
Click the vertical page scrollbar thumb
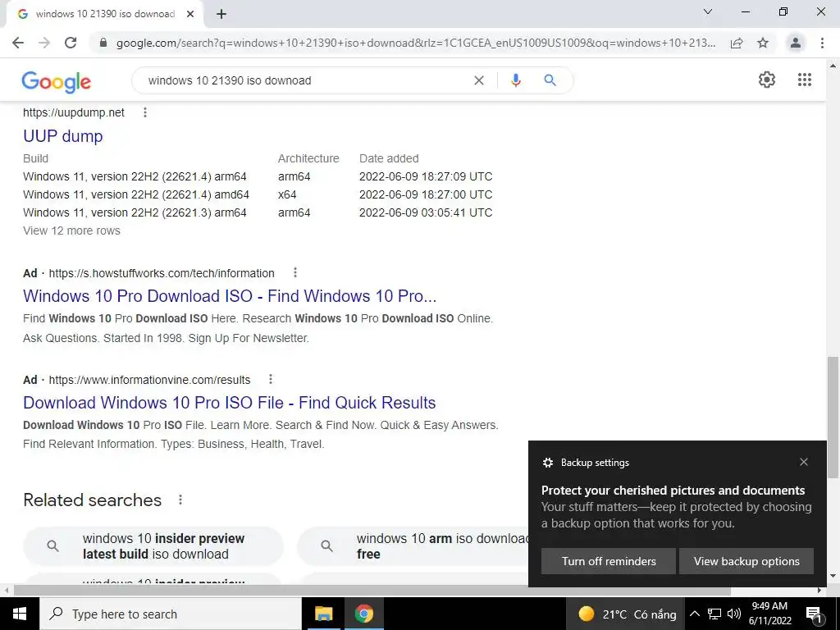click(833, 417)
